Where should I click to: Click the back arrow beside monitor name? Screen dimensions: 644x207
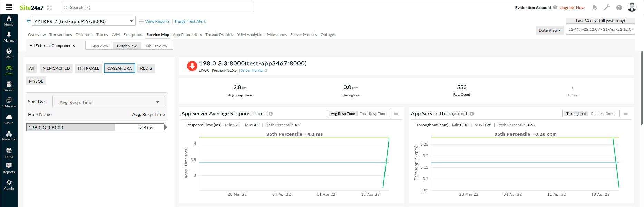click(x=29, y=21)
